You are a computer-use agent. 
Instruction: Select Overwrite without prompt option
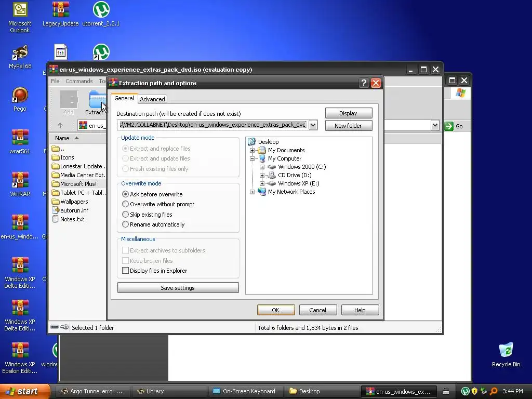point(158,204)
